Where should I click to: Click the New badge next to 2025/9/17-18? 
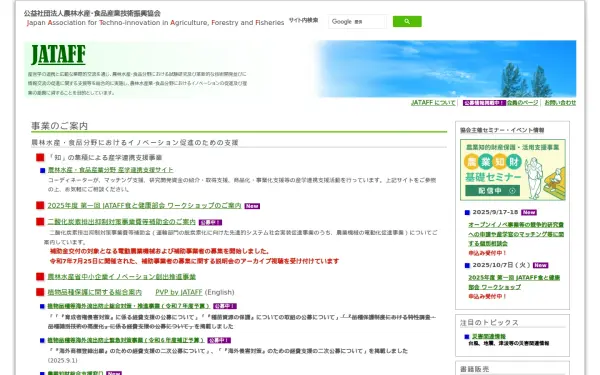point(529,212)
